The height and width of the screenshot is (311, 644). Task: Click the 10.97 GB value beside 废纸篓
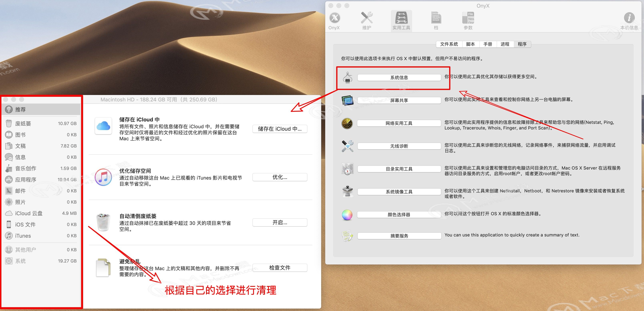tap(67, 123)
